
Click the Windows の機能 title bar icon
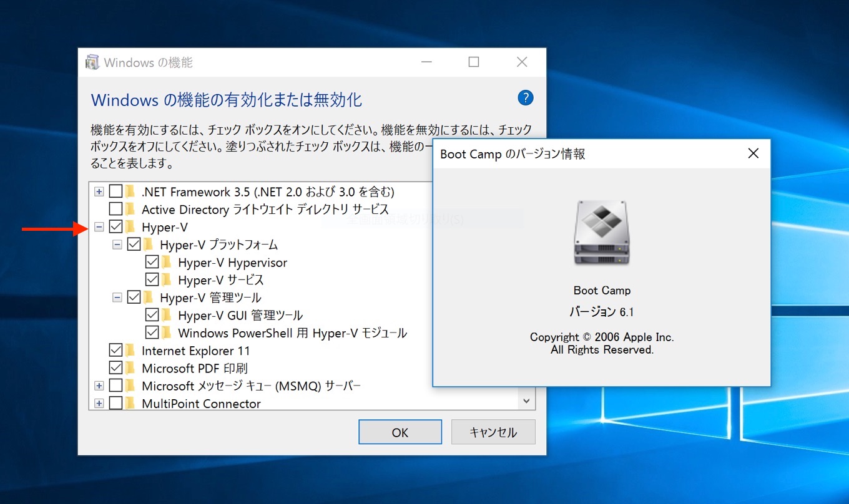[92, 62]
